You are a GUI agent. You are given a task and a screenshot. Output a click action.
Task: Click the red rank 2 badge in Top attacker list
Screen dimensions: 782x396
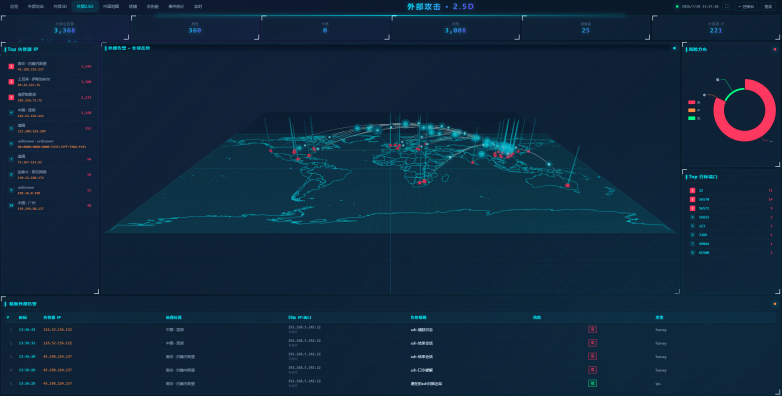11,81
